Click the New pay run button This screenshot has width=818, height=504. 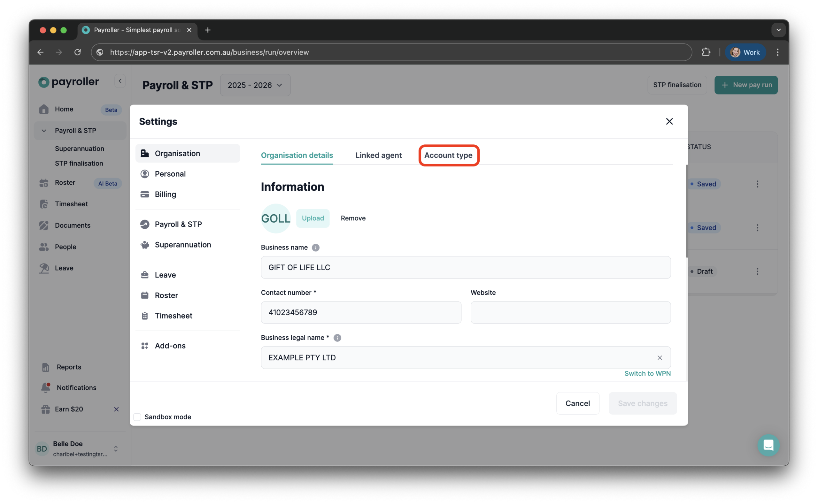coord(746,85)
